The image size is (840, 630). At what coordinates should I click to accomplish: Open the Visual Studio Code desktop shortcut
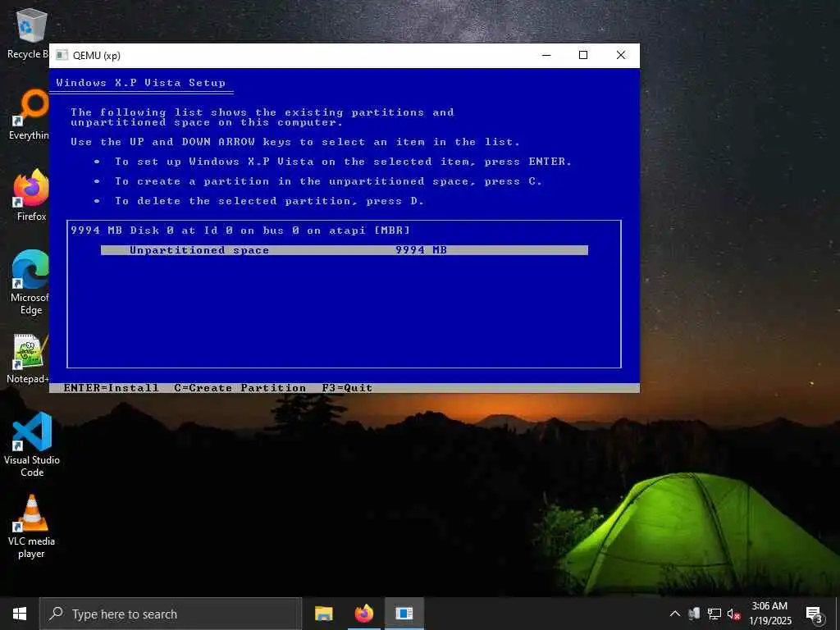click(x=32, y=445)
